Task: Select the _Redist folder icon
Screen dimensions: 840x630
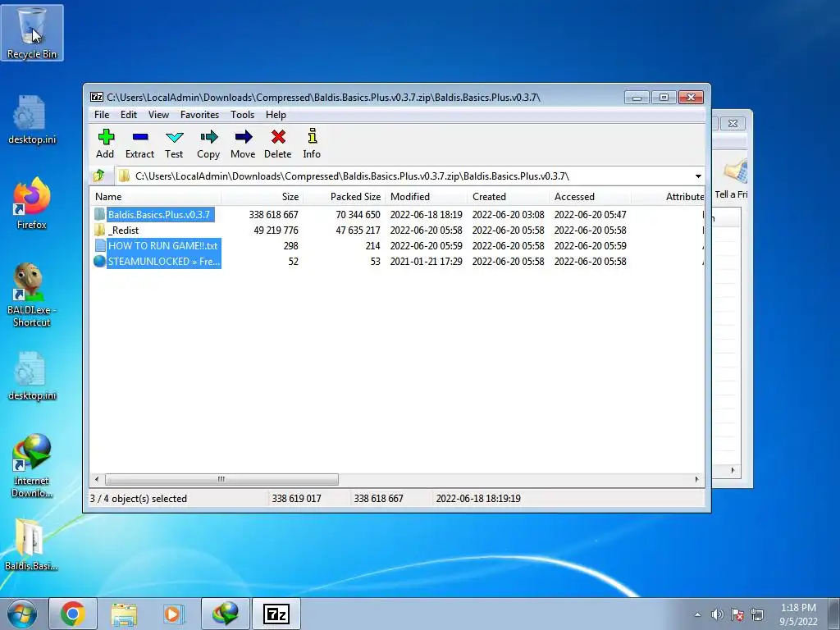Action: 99,230
